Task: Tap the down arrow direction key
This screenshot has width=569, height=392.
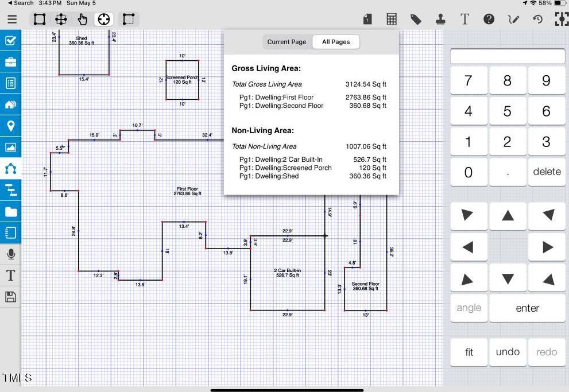Action: coord(508,278)
